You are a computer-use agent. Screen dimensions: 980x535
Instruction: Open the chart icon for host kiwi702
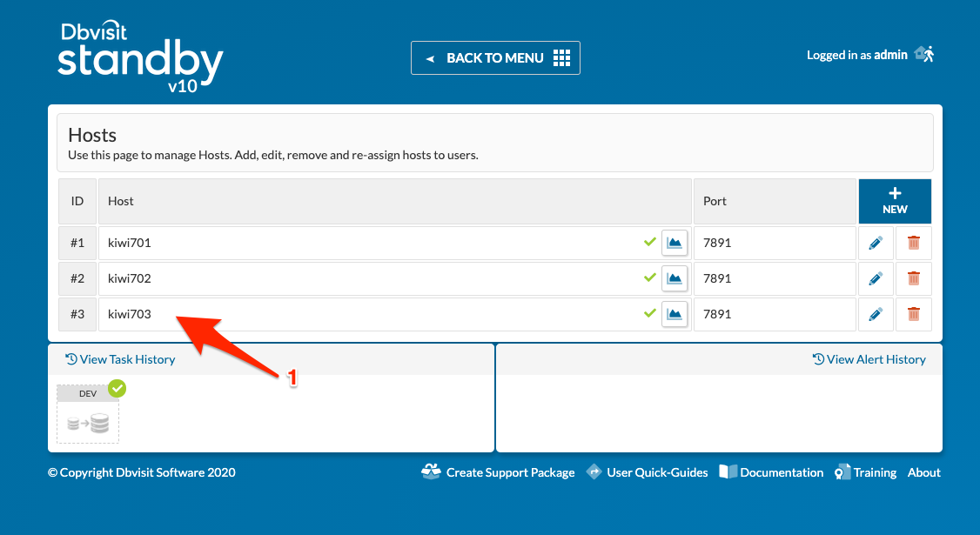pyautogui.click(x=675, y=278)
